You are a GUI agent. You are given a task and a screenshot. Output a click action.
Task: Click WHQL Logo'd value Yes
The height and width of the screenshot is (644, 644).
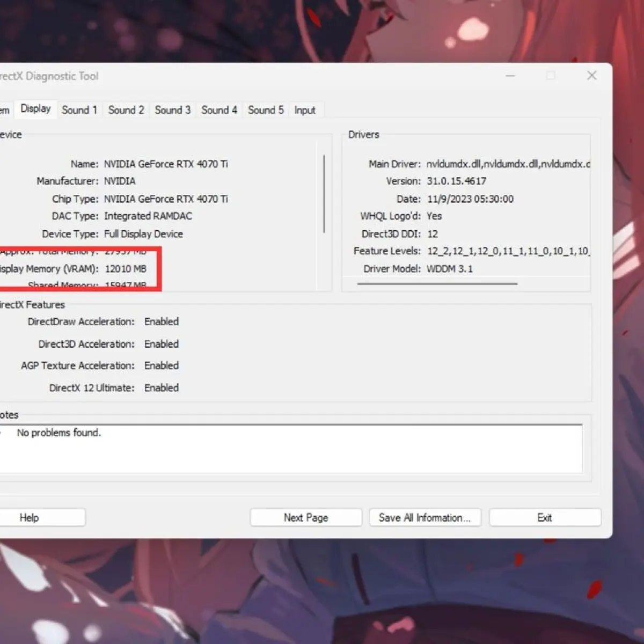(434, 216)
